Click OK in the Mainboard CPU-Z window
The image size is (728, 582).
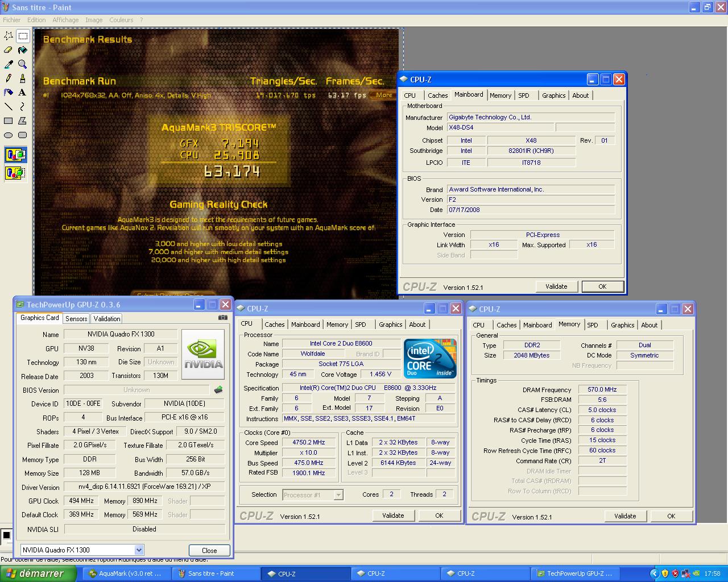coord(602,286)
